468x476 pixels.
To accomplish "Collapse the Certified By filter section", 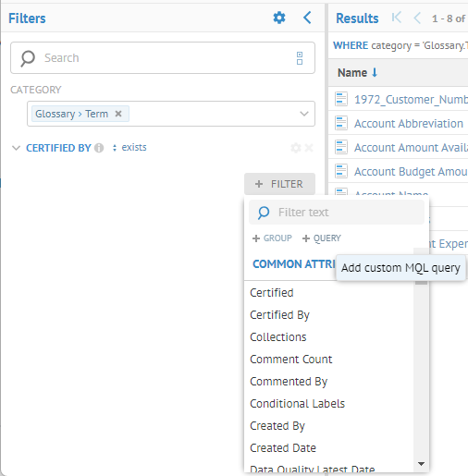I will (x=16, y=148).
